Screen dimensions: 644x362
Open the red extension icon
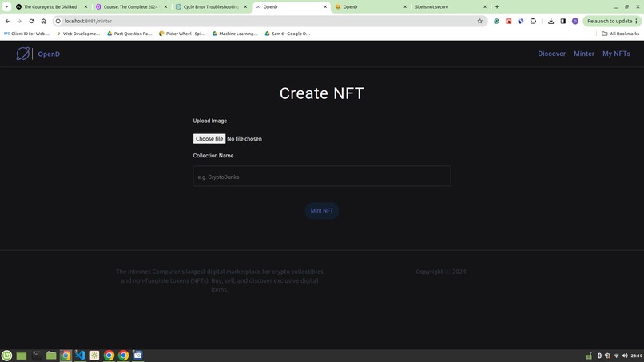(x=508, y=21)
